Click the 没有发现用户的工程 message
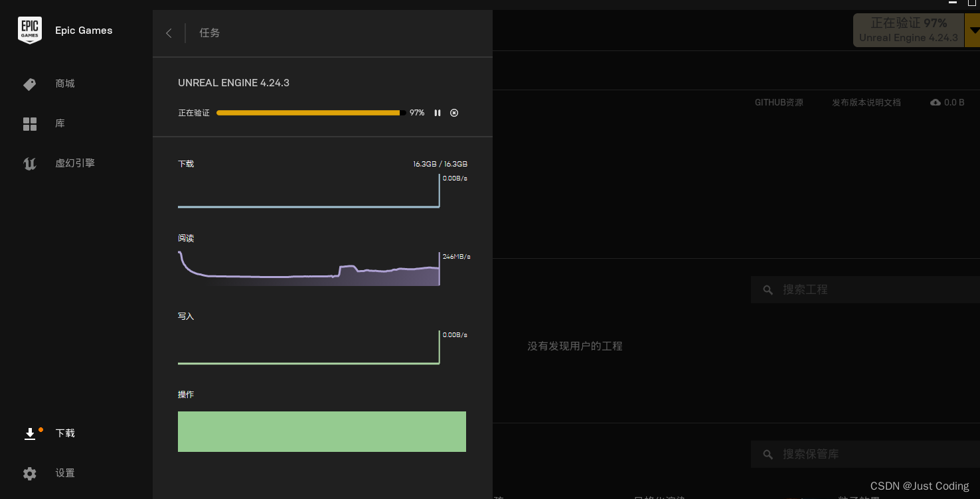This screenshot has width=980, height=499. (575, 346)
